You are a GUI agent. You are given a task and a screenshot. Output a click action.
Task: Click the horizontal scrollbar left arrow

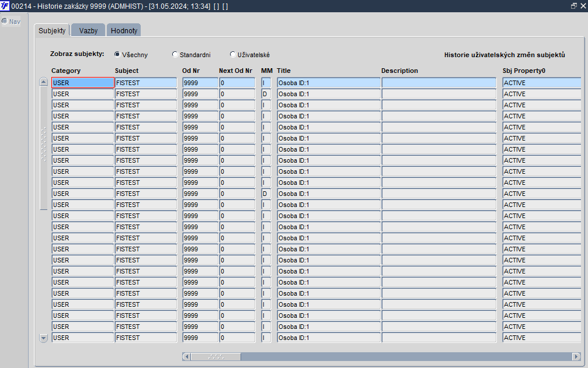point(186,357)
